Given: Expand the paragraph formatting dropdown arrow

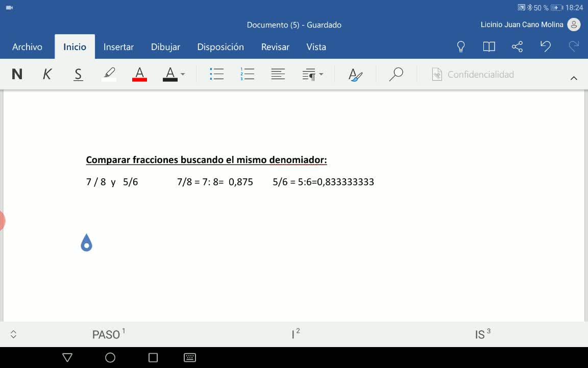Looking at the screenshot, I should tap(321, 74).
